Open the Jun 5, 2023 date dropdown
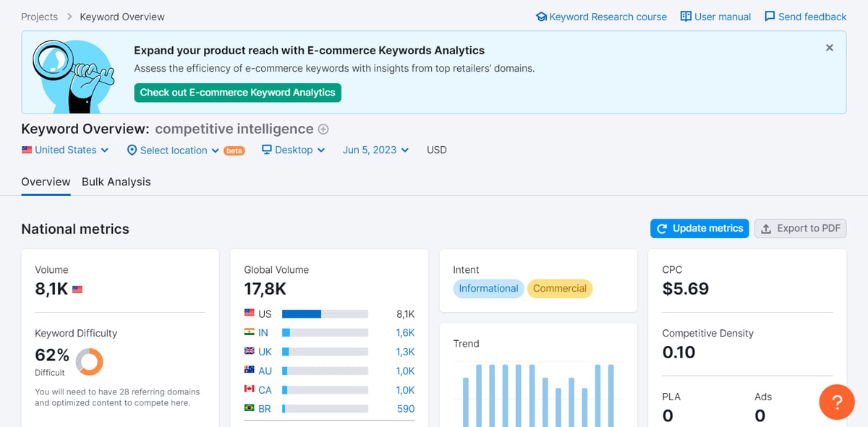Screen dimensions: 868x427 coord(375,150)
